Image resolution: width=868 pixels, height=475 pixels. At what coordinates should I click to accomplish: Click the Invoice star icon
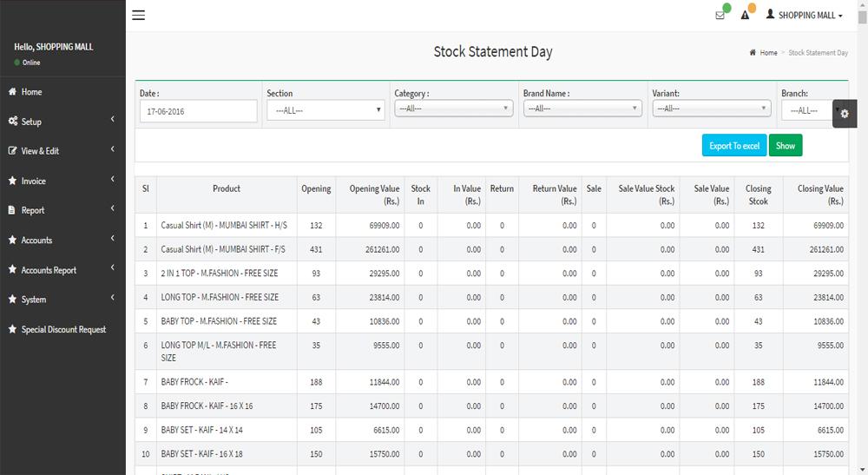12,181
